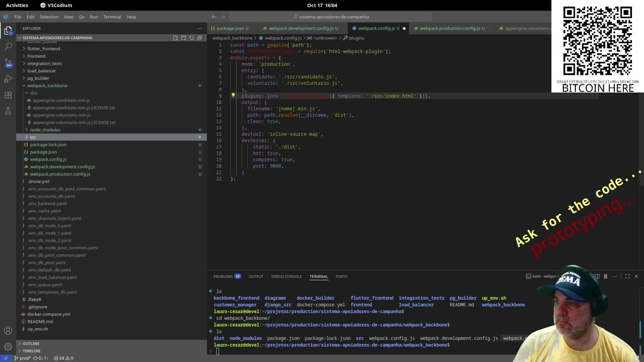This screenshot has height=362, width=644.
Task: Switch to the webpack.production.config.js tab
Action: click(449, 28)
